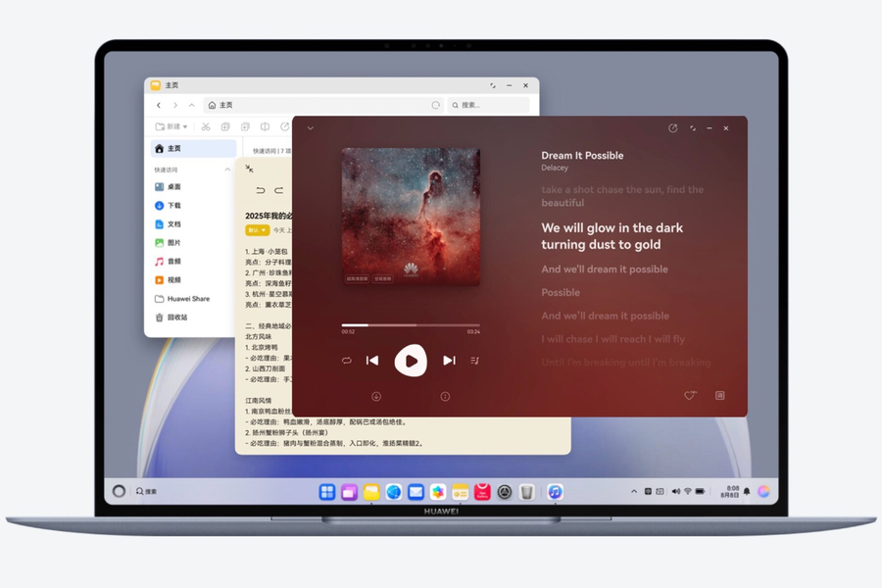Screen dimensions: 882x588
Task: Toggle the repeat mode icon
Action: tap(347, 360)
